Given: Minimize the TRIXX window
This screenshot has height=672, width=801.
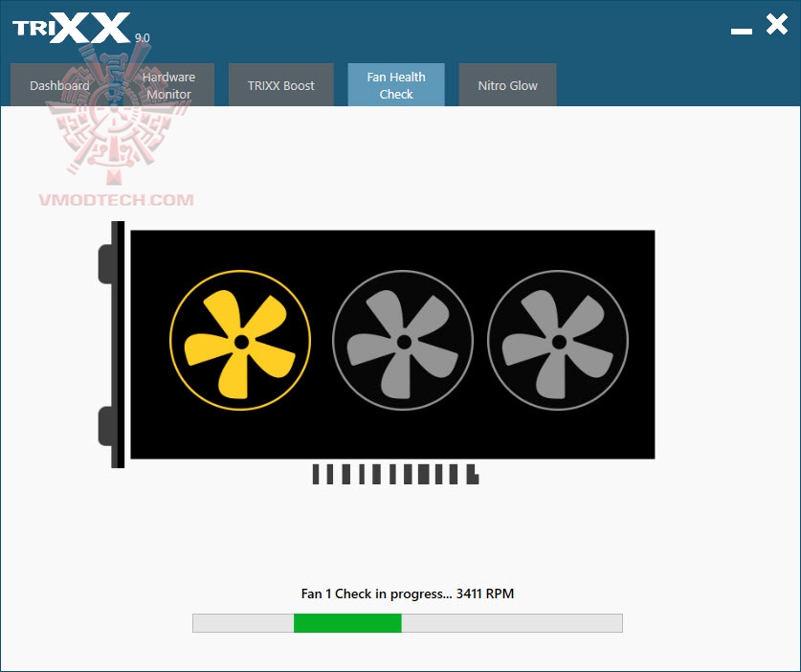Looking at the screenshot, I should 742,32.
